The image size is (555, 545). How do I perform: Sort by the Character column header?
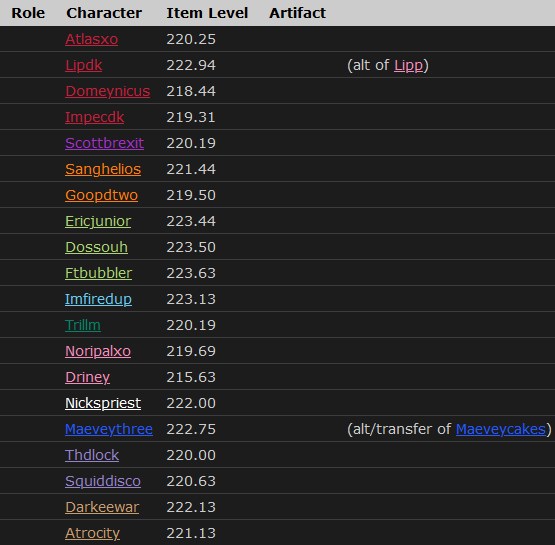(104, 13)
